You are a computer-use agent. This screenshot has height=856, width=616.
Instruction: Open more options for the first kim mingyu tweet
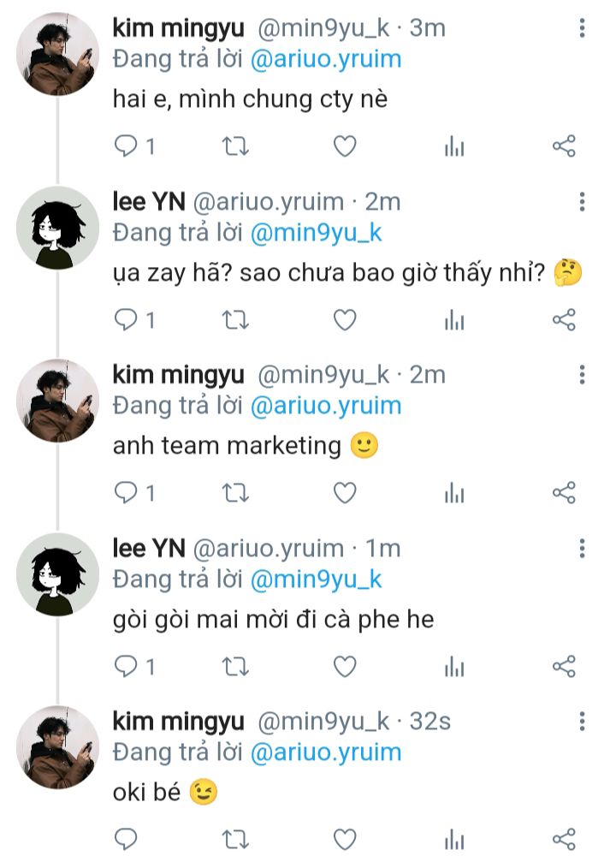click(582, 28)
